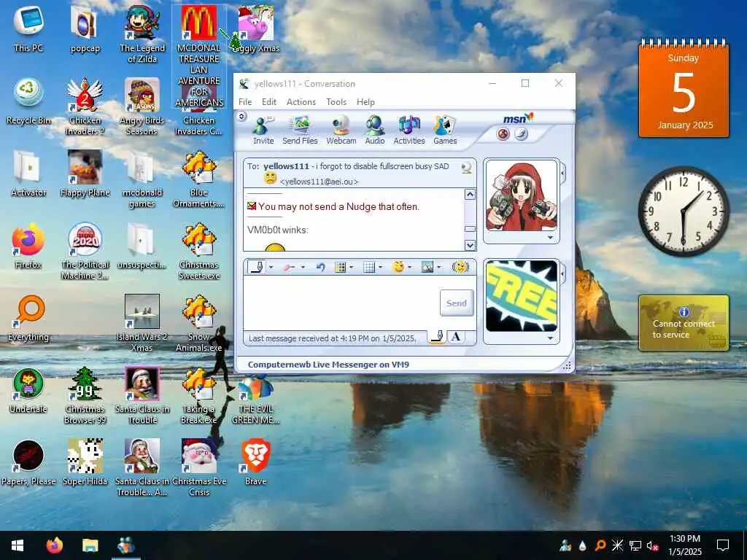Select The Legend of Zilda desktop icon
The image size is (747, 560).
[142, 35]
